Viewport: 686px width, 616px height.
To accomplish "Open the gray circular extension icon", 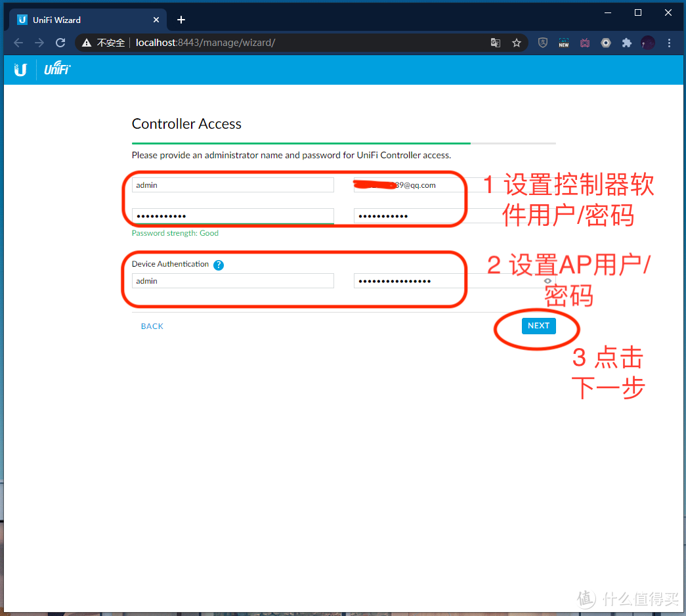I will click(606, 43).
